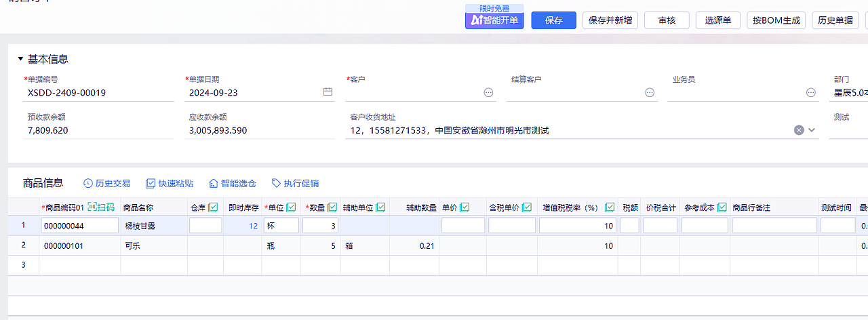This screenshot has height=320, width=868.
Task: Click row 1 含税单价 input field
Action: coord(512,226)
